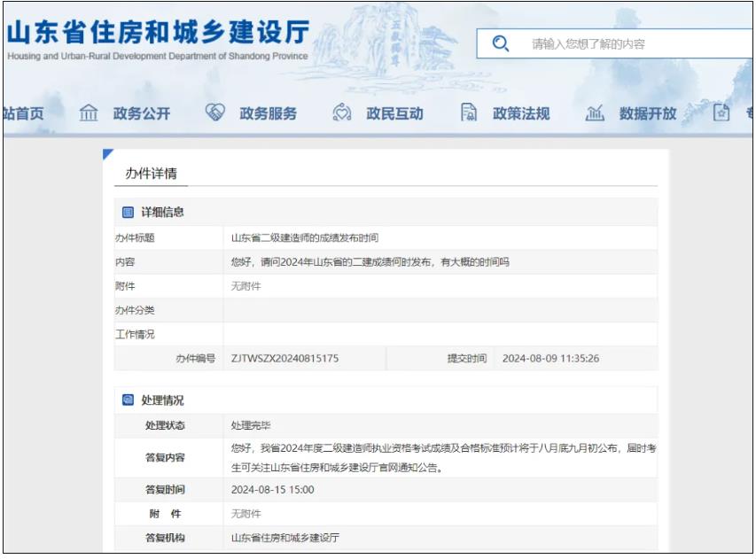This screenshot has height=559, width=756.
Task: Click the 政务服务 handshake heart icon
Action: click(x=215, y=113)
